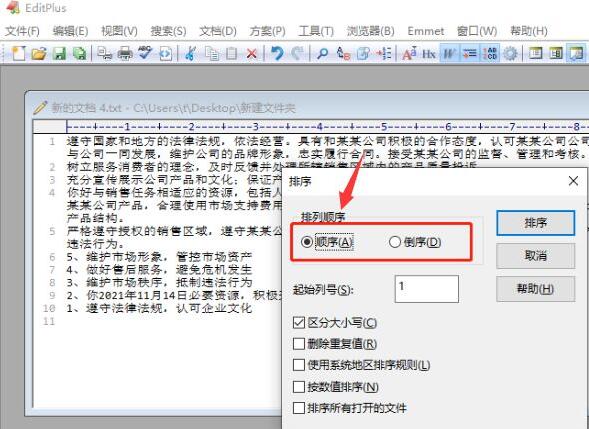
Task: Delete selection with the red X icon
Action: [252, 54]
